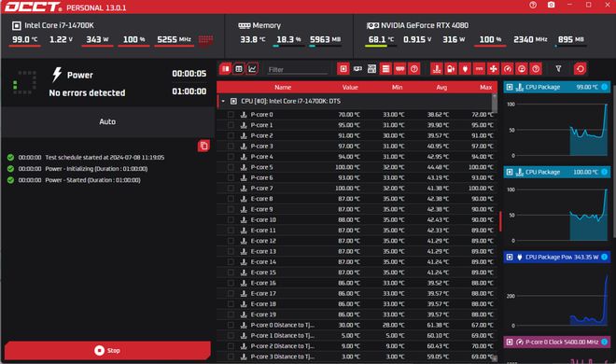Select the 99.00 °C CPU Package graph header
The image size is (616, 364).
pos(556,87)
